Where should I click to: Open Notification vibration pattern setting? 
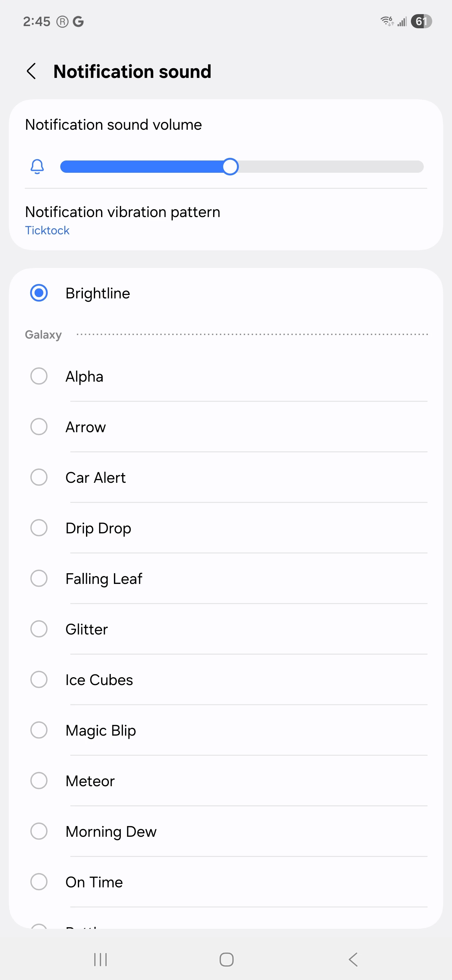(122, 212)
